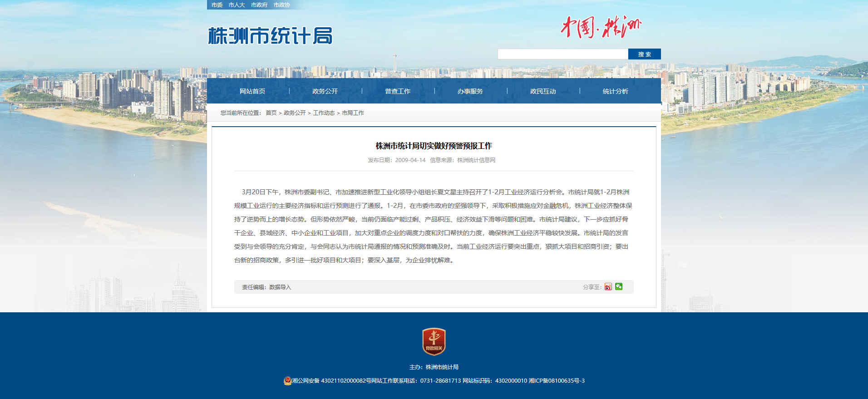Click the police shield beian icon

(x=287, y=381)
